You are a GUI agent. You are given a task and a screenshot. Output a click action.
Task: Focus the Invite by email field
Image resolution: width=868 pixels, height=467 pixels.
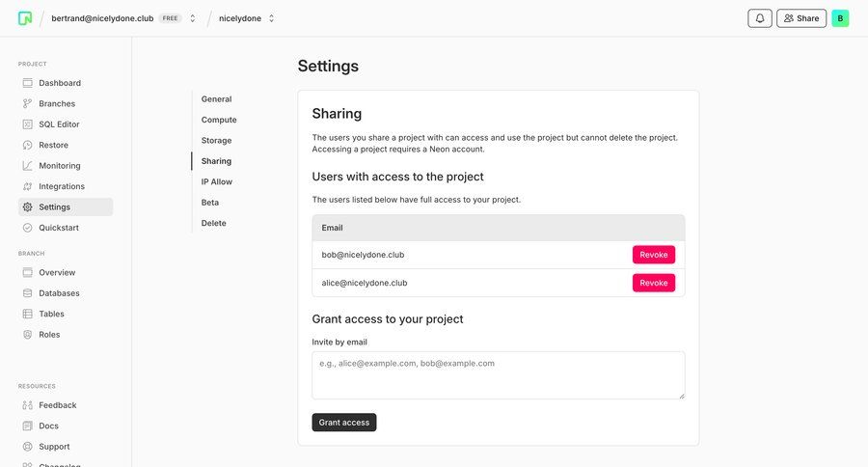498,374
